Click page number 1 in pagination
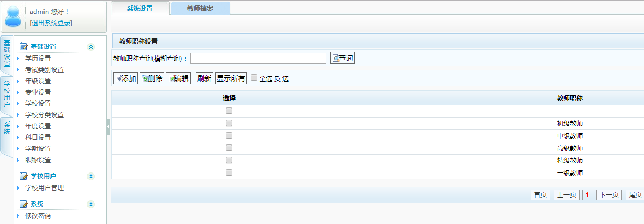 tap(588, 195)
